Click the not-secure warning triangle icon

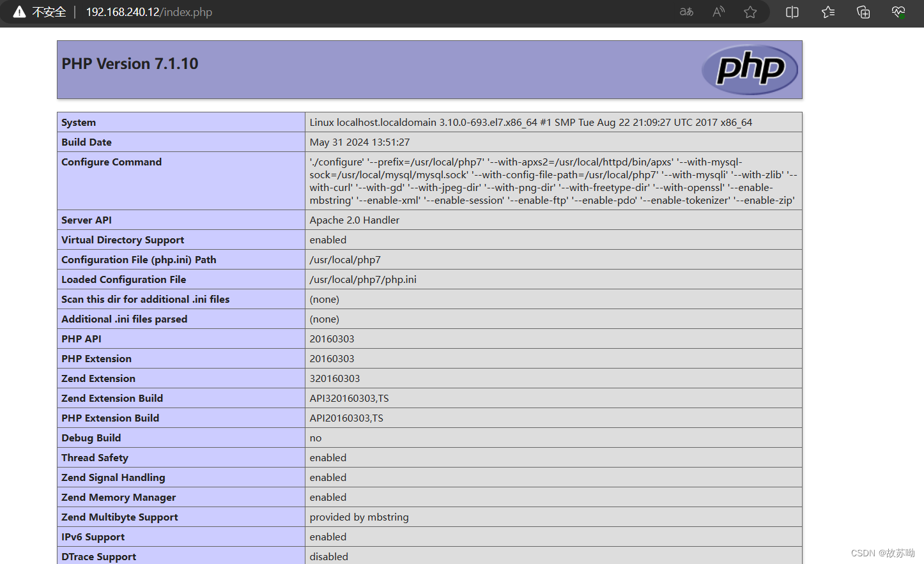(x=20, y=11)
